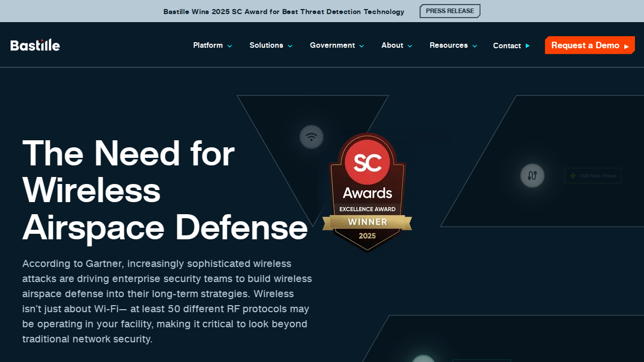This screenshot has height=362, width=644.
Task: Click the 'According to Gartner' paragraph
Action: (x=167, y=301)
